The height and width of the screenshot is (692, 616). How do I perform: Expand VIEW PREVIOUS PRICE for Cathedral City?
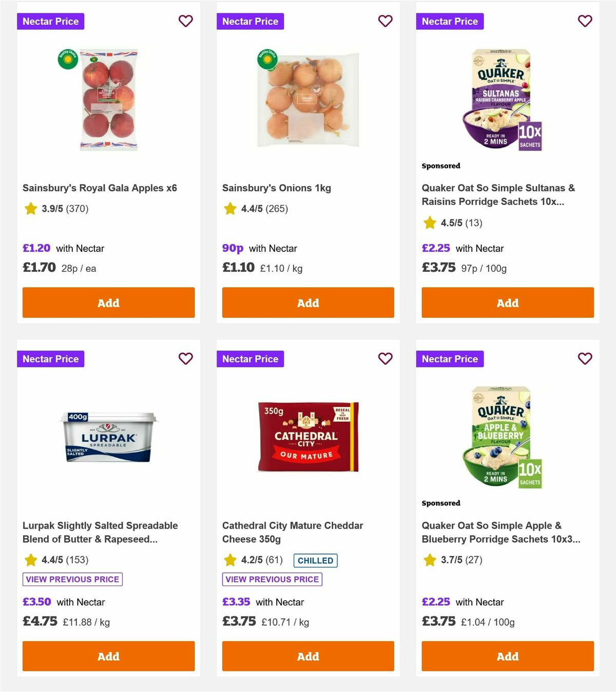[272, 579]
